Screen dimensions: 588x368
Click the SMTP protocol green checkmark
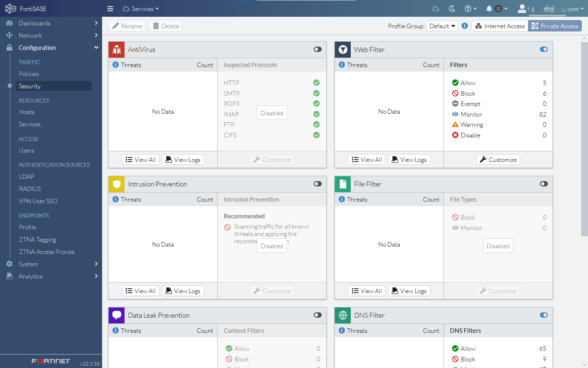tap(316, 93)
